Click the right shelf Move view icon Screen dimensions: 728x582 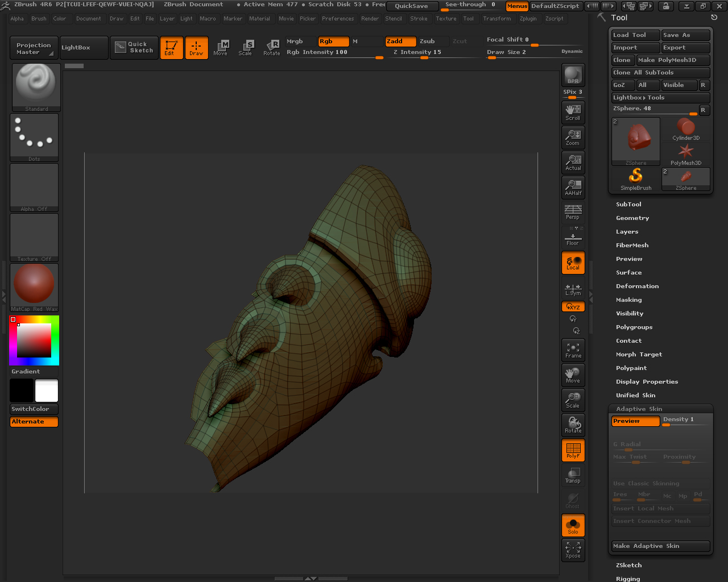coord(573,375)
